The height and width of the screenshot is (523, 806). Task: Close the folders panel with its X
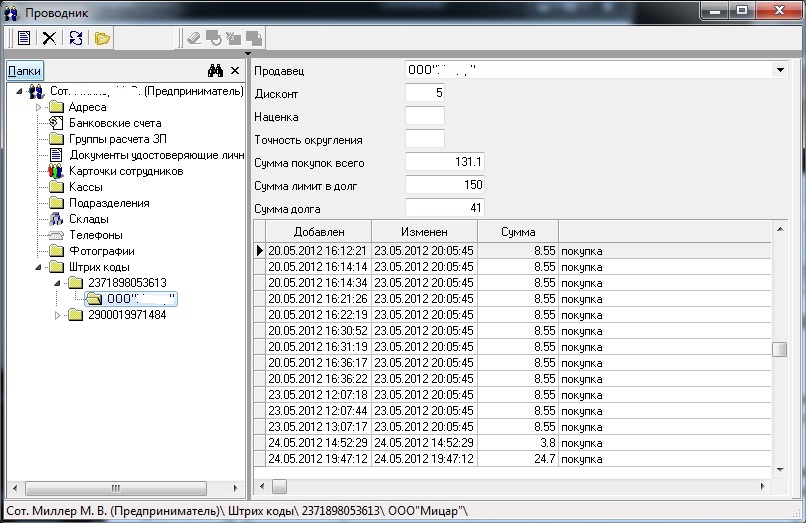235,70
